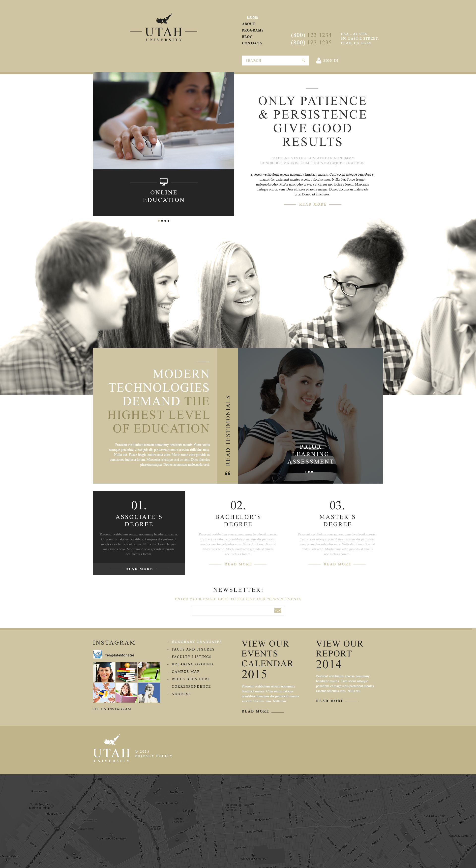Open the Programs navigation menu item
The width and height of the screenshot is (476, 868).
coord(253,30)
